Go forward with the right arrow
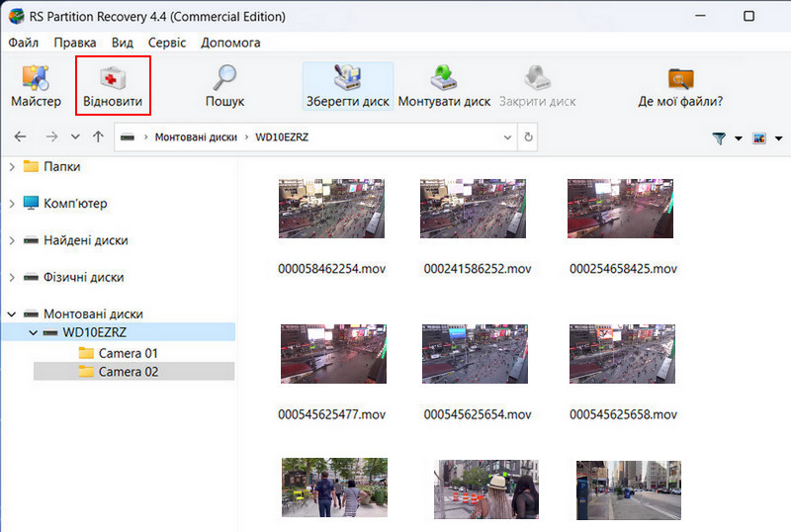Image resolution: width=791 pixels, height=532 pixels. [51, 136]
